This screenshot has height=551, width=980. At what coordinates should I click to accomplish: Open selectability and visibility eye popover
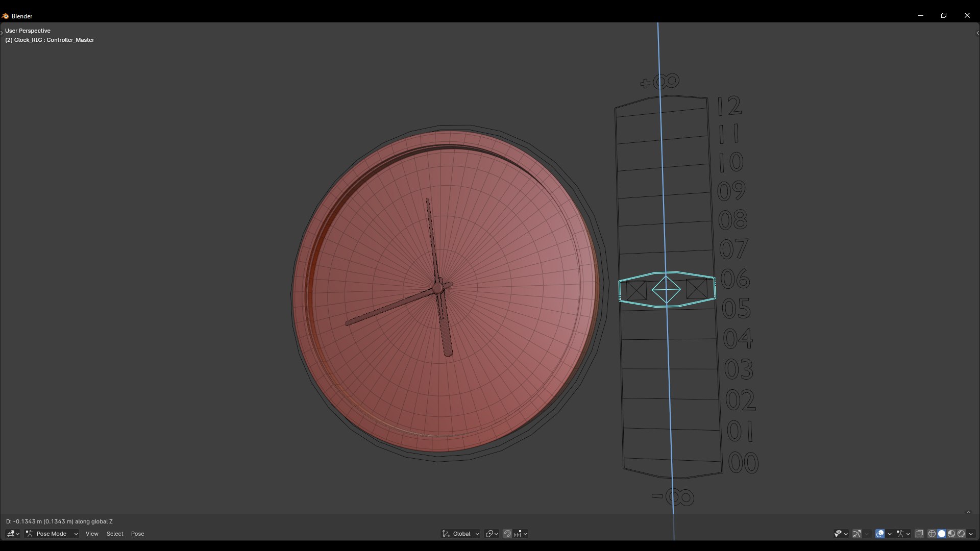[x=841, y=534]
